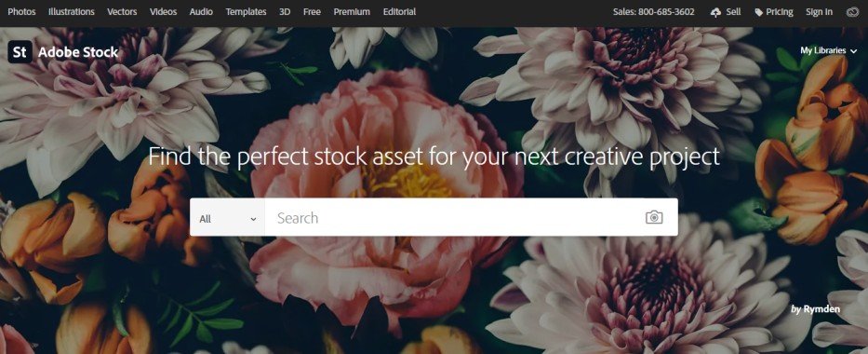Open the Photos menu item
The height and width of the screenshot is (354, 868).
(x=21, y=11)
